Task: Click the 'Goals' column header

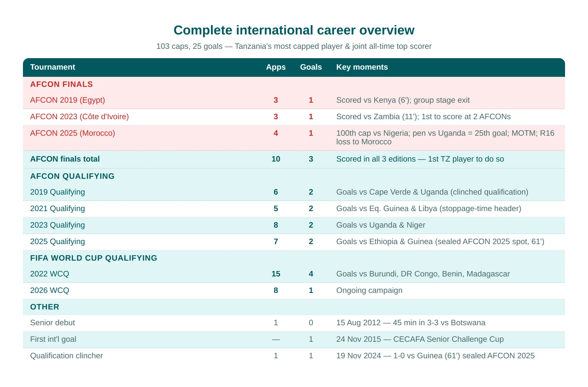Action: point(311,67)
